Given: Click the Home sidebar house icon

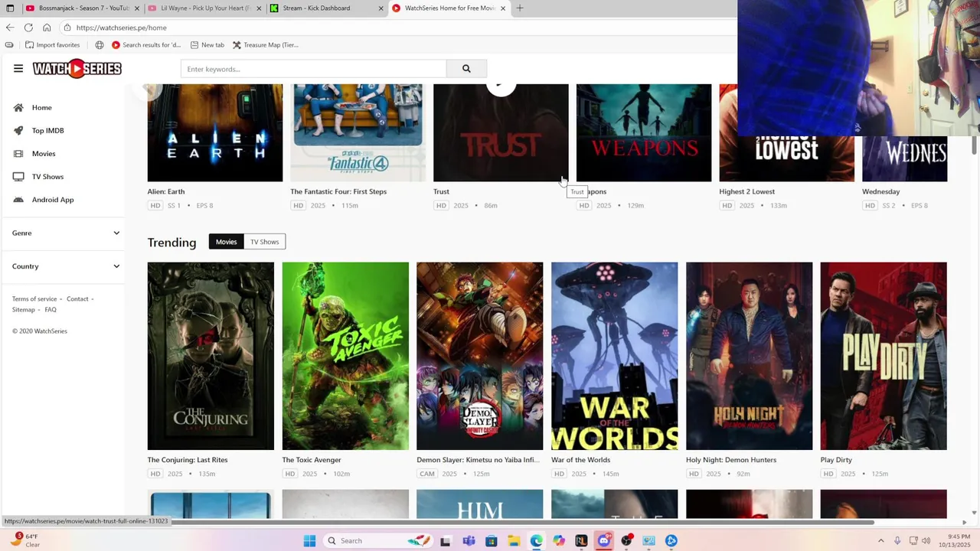Looking at the screenshot, I should [18, 108].
